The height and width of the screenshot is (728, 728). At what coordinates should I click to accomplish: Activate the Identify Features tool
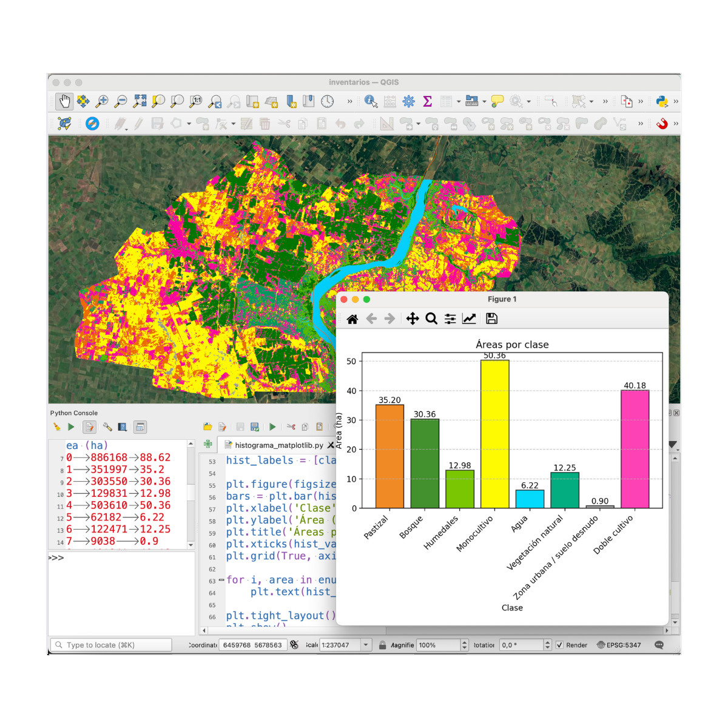click(371, 101)
